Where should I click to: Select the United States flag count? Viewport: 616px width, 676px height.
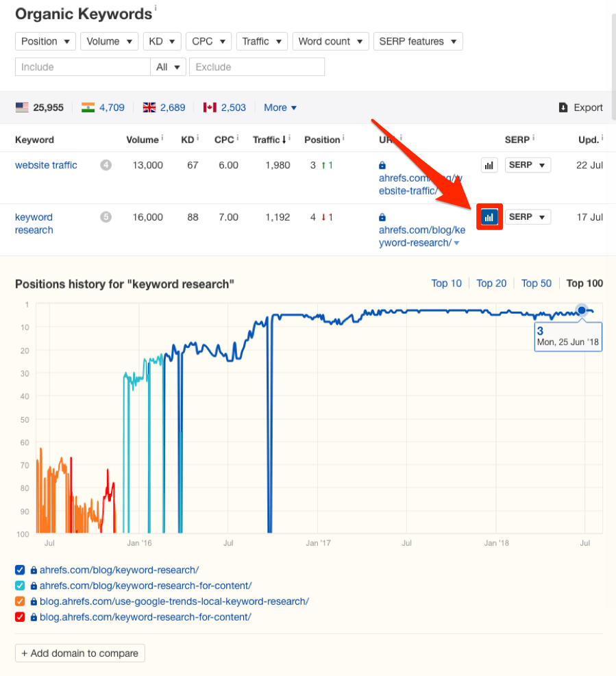[x=40, y=108]
